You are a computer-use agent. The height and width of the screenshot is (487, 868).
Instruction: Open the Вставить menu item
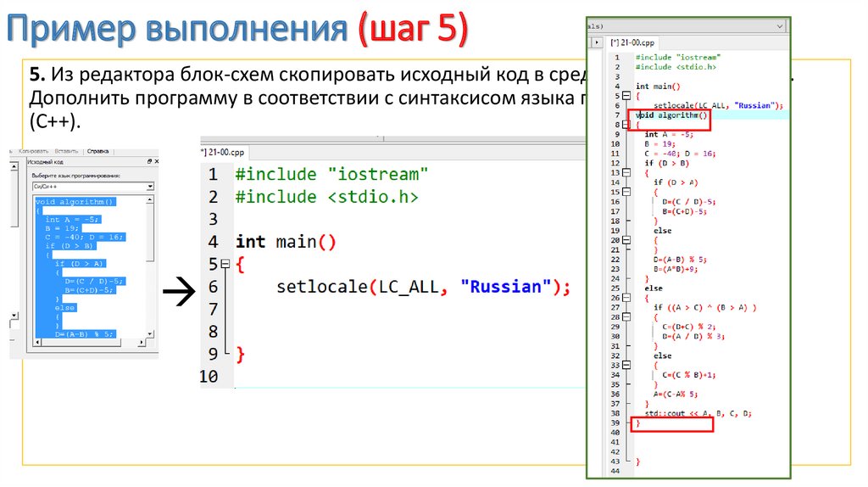tap(66, 151)
